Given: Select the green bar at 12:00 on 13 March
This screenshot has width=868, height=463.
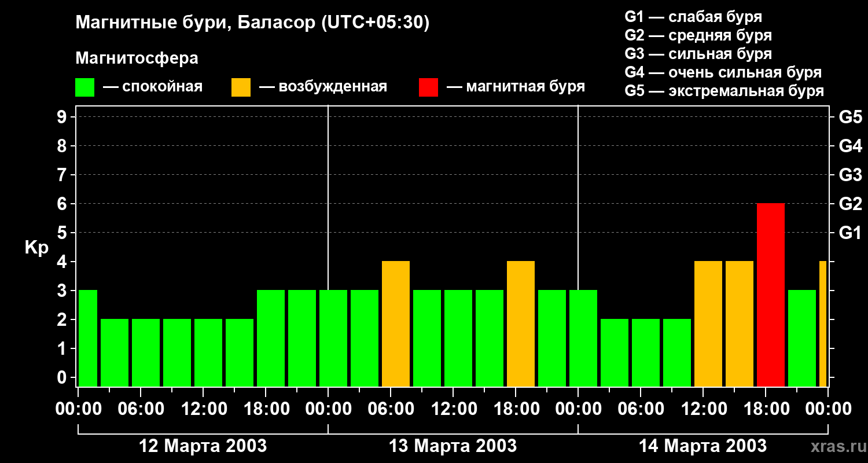Looking at the screenshot, I should coord(458,339).
